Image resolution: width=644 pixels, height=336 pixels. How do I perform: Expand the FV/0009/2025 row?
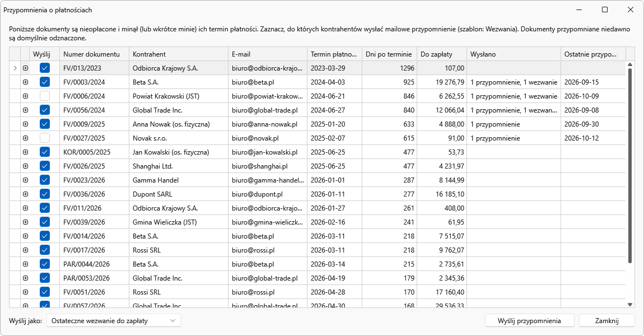click(x=25, y=124)
